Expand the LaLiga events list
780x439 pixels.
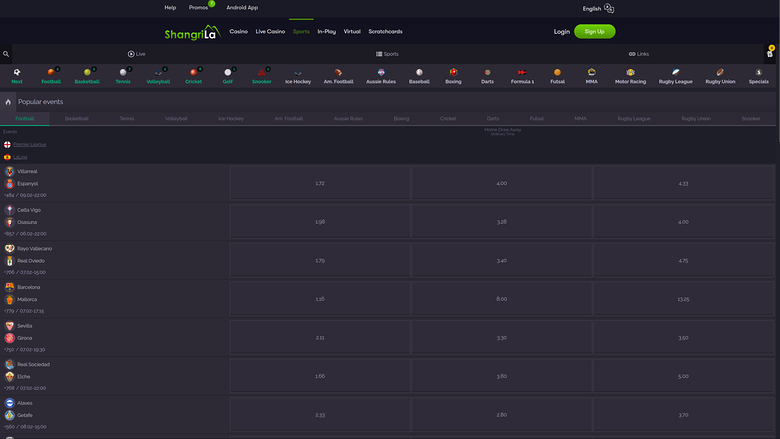[20, 157]
